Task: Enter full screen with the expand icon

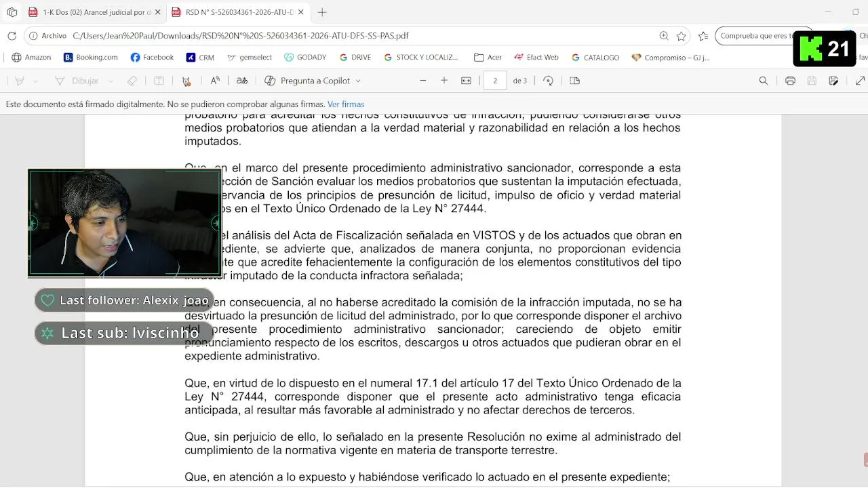Action: 860,81
